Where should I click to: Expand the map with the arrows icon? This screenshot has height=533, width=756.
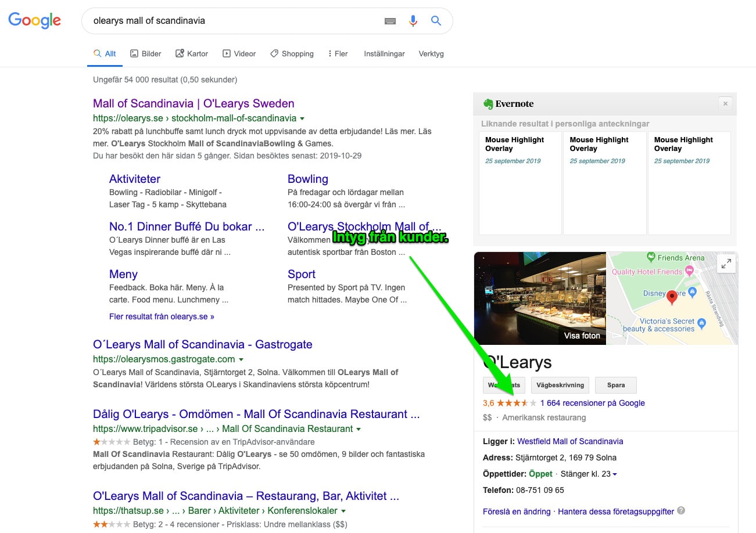coord(726,264)
